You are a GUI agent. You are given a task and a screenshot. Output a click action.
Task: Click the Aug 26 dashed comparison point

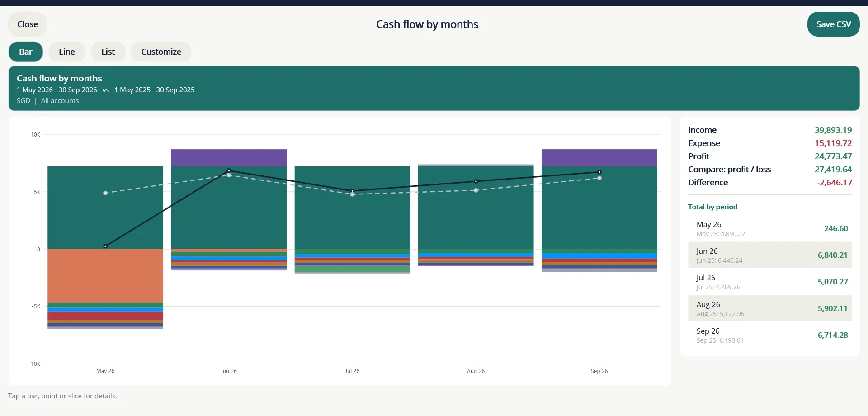pyautogui.click(x=476, y=190)
